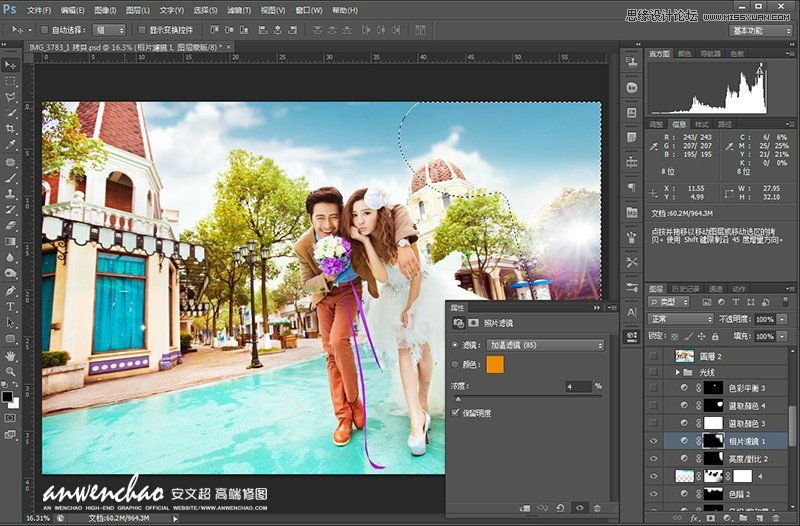800x526 pixels.
Task: Click the delete layer trash icon in Layers panel
Action: [x=776, y=518]
